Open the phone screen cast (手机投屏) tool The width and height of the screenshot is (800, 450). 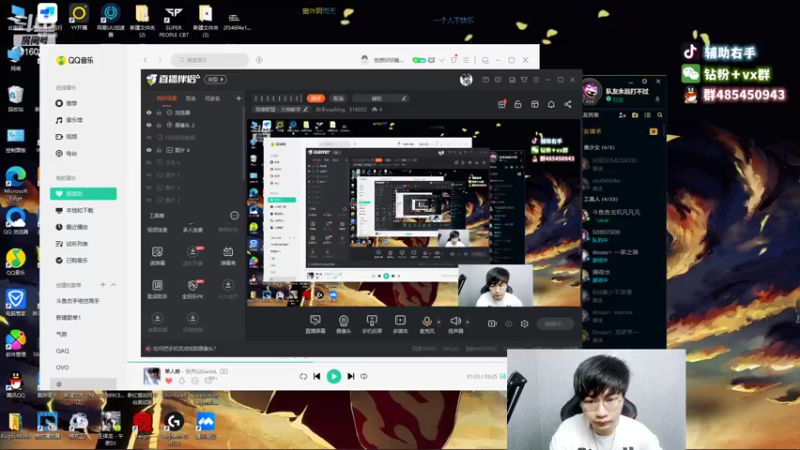click(x=372, y=323)
